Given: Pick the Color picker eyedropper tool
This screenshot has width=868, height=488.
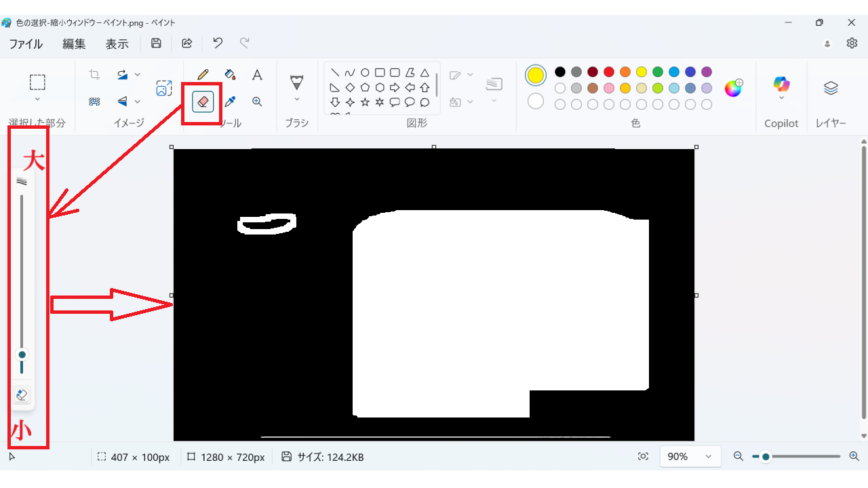Looking at the screenshot, I should (230, 102).
